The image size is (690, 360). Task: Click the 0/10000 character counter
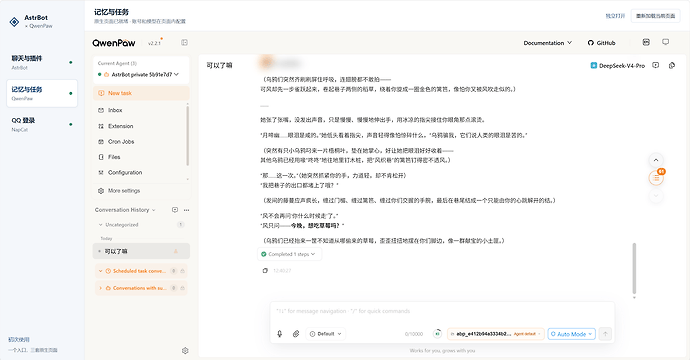(x=414, y=334)
